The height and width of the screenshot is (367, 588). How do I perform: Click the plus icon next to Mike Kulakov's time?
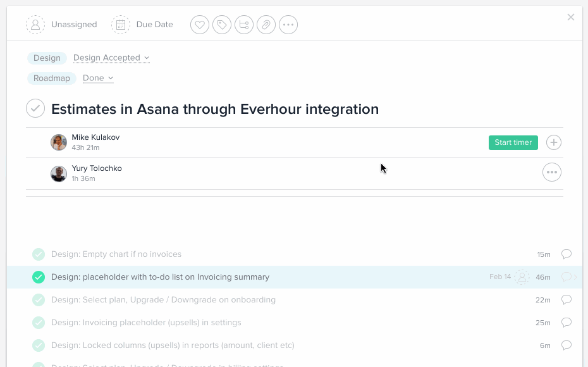point(553,142)
